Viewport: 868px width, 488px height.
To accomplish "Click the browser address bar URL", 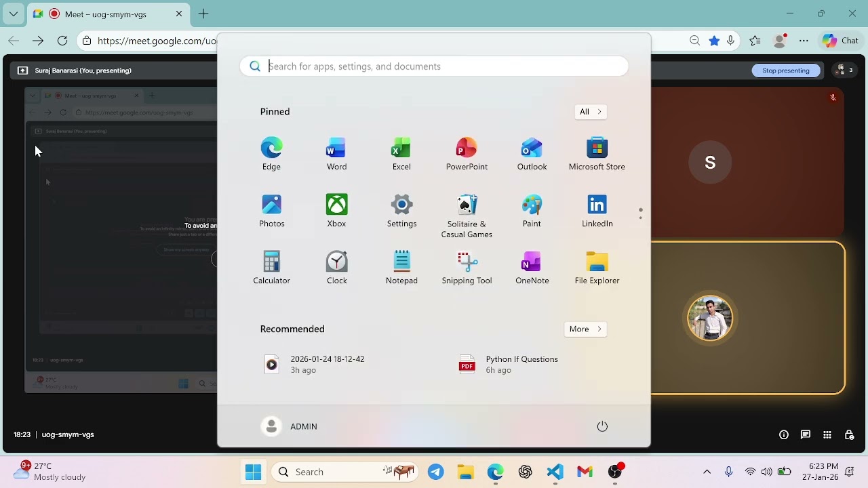I will point(157,41).
